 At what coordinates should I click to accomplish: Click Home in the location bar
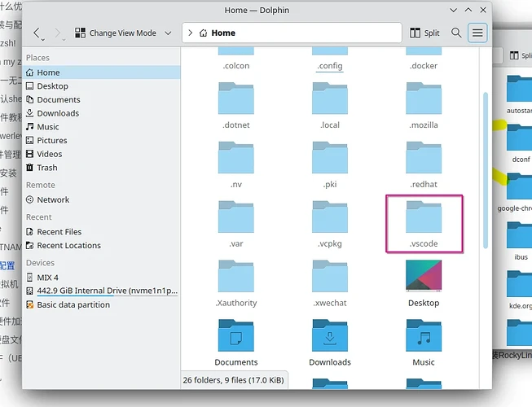pos(223,33)
